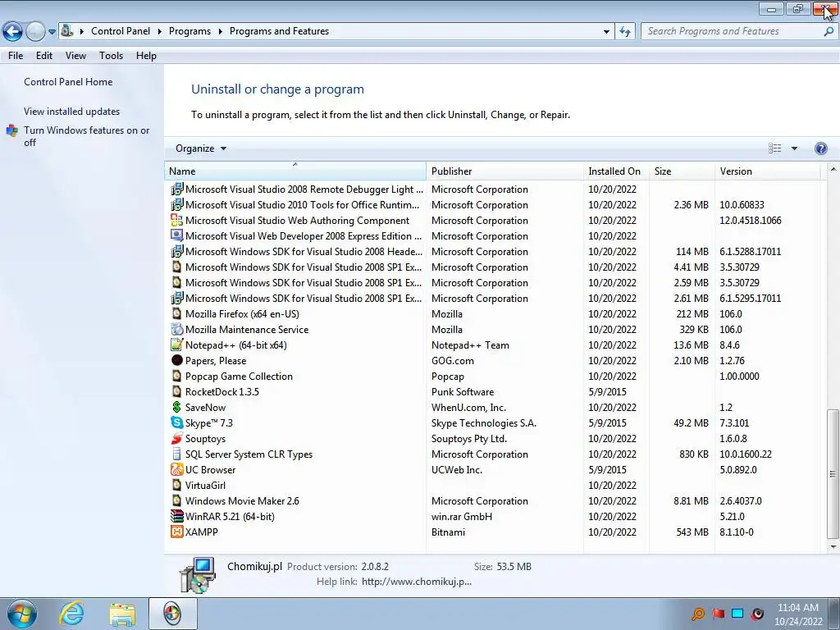Click Visual Web Developer 2008 Express icon
This screenshot has height=630, width=840.
coord(177,235)
